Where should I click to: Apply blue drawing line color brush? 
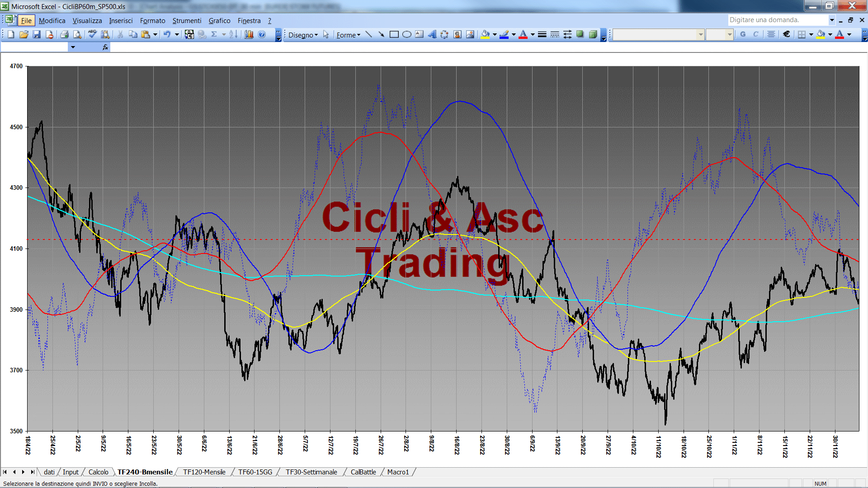click(x=505, y=34)
